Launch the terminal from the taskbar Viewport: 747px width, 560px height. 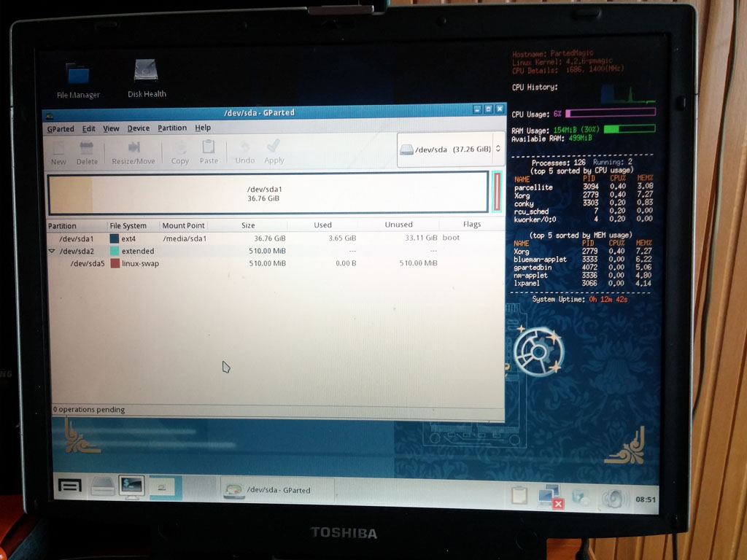coord(132,487)
